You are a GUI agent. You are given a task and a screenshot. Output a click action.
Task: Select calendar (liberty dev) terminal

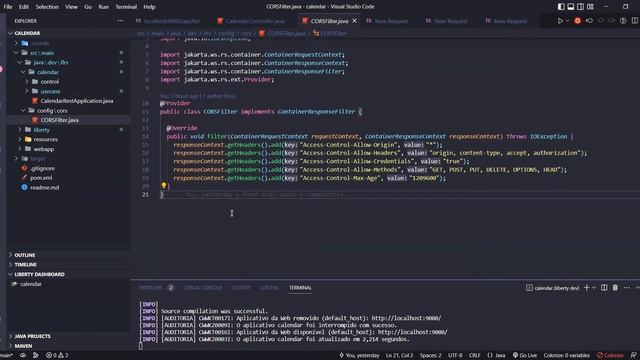553,288
